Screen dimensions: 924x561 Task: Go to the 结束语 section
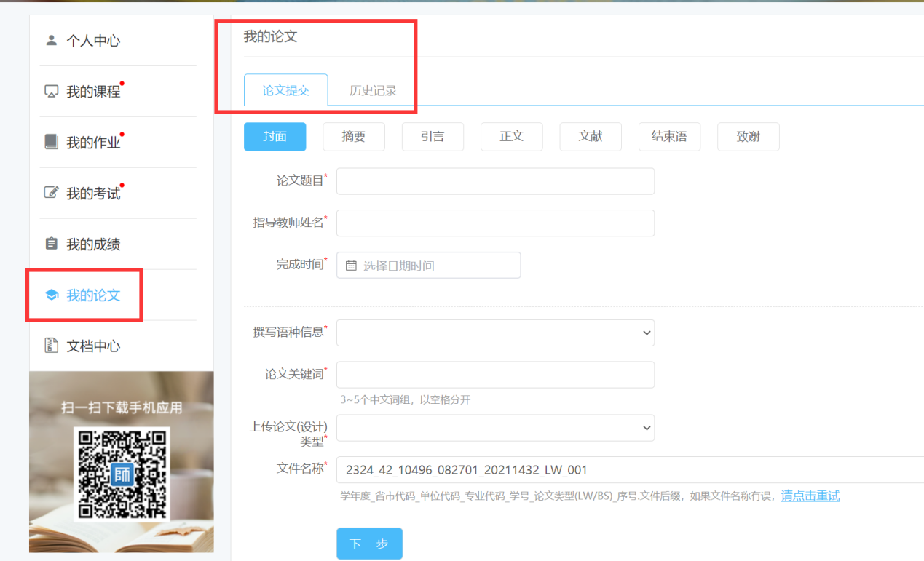[669, 137]
